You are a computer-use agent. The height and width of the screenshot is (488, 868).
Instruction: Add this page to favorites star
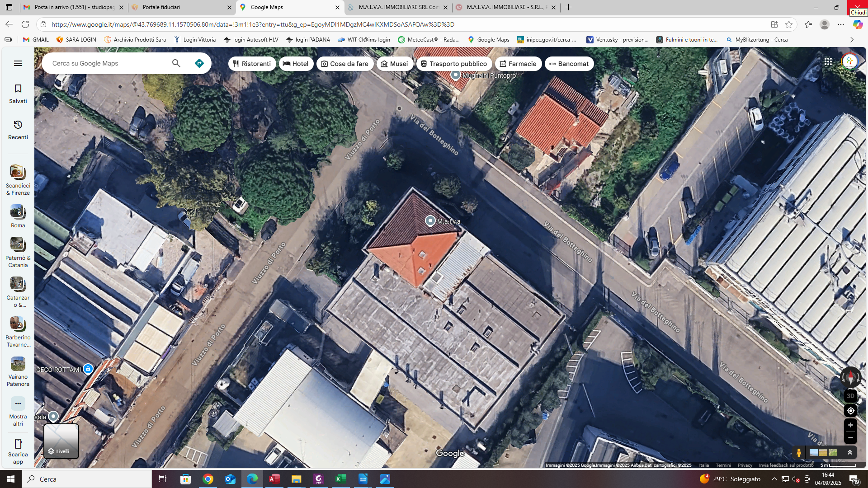point(789,24)
